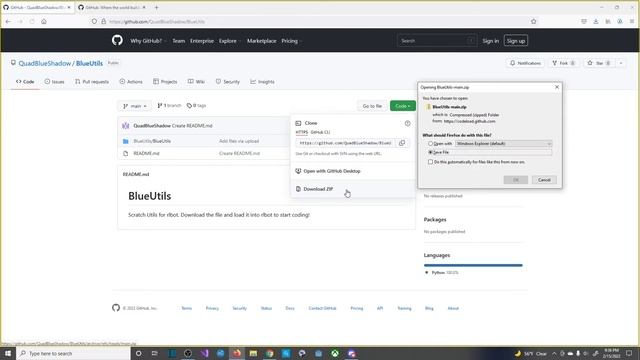Open the Firefox downloads arrow icon
The height and width of the screenshot is (360, 640).
[x=596, y=21]
